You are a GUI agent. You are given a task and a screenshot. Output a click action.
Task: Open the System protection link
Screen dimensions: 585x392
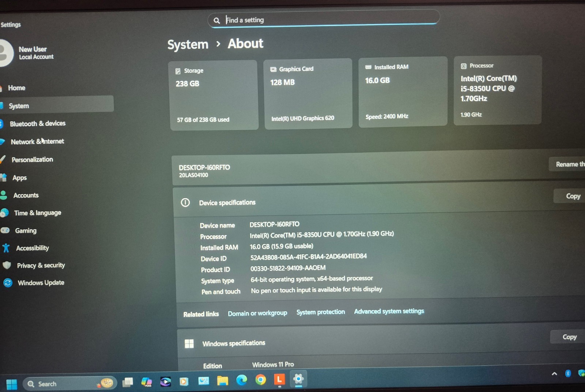click(x=320, y=312)
